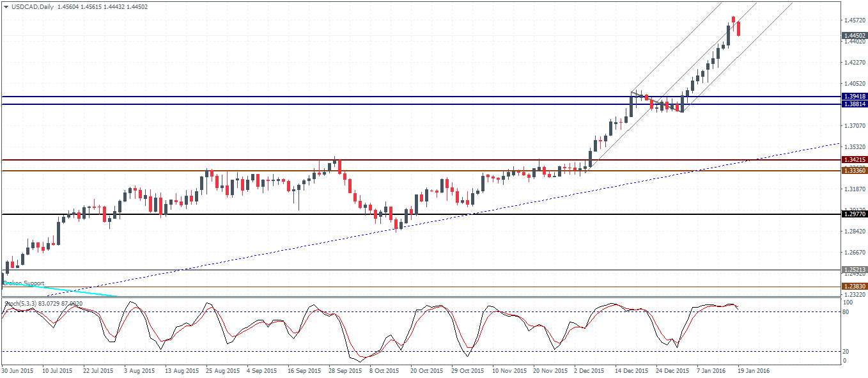Click the 14 Dec 2015 date label
Viewport: 868px width, 378px height.
(631, 370)
